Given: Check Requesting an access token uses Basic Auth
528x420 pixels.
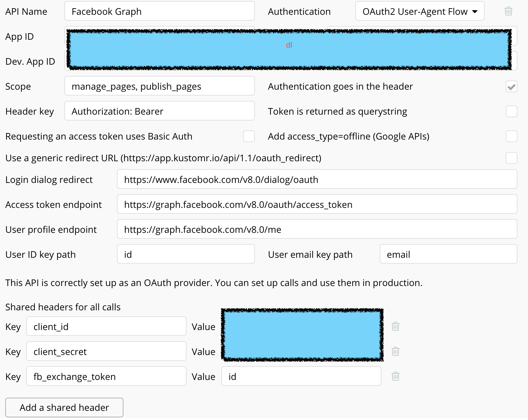Looking at the screenshot, I should pos(249,136).
